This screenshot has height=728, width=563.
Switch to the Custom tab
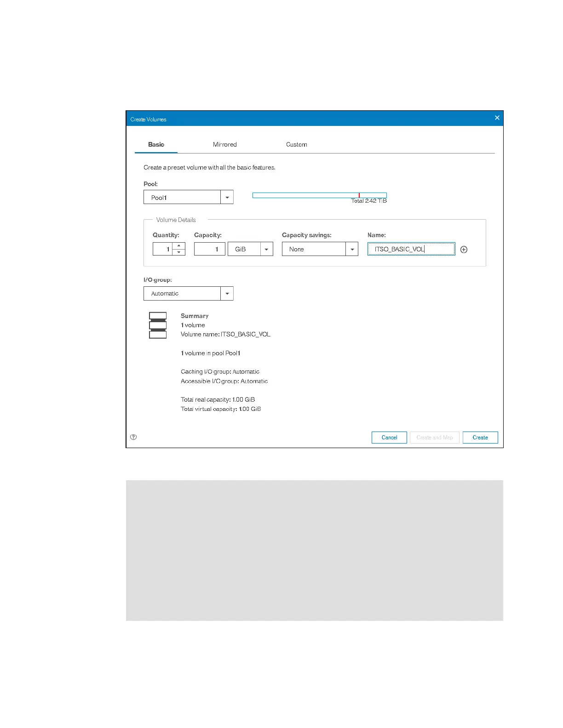click(x=296, y=144)
